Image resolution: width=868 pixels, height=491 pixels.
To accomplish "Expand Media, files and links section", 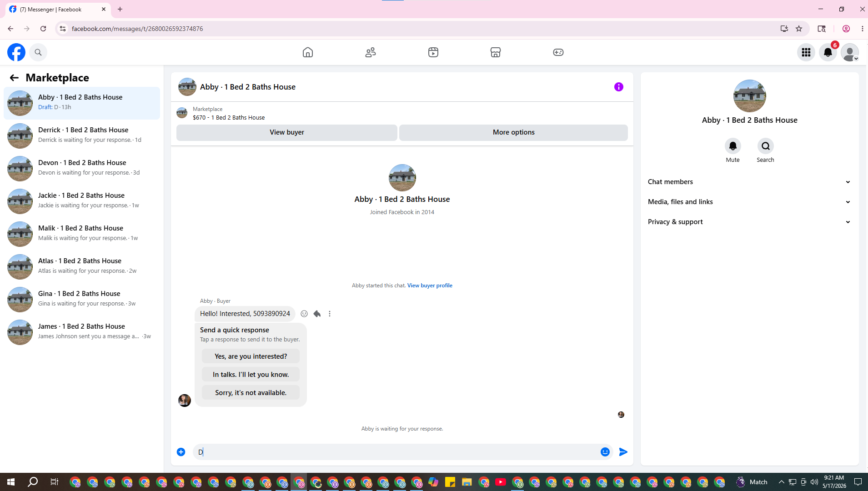I will pos(749,202).
